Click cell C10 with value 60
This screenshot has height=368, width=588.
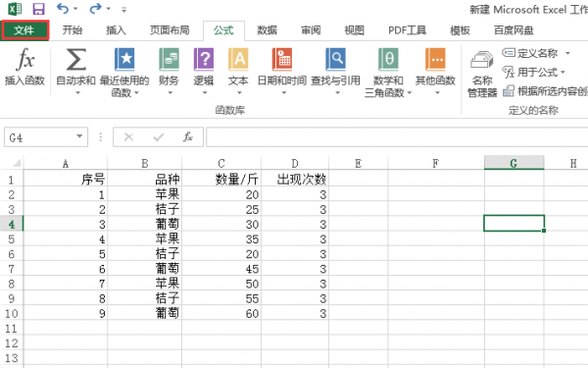tap(221, 313)
